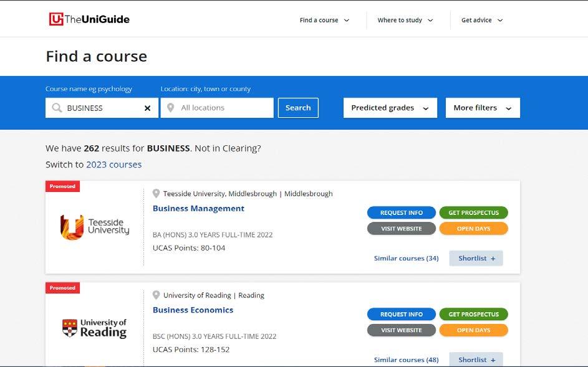588x367 pixels.
Task: Click the Promoted badge on Reading card
Action: tap(62, 288)
